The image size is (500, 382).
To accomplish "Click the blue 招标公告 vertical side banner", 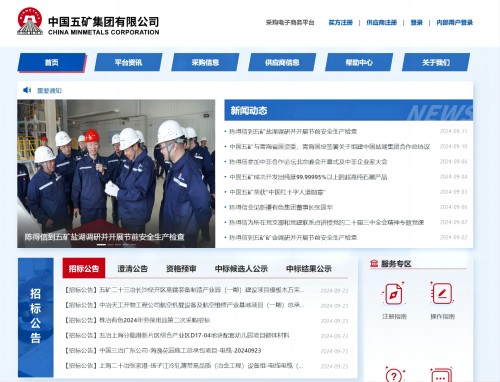I will click(36, 317).
